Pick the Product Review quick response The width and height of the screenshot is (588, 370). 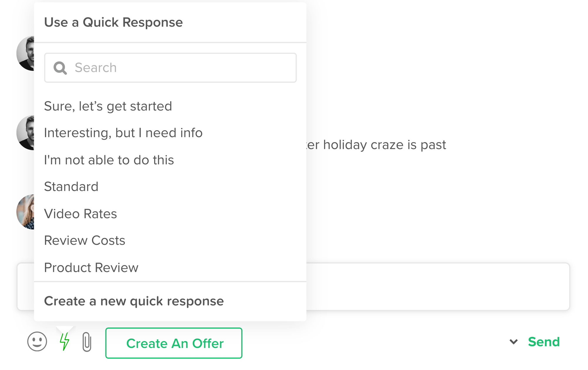(x=91, y=268)
